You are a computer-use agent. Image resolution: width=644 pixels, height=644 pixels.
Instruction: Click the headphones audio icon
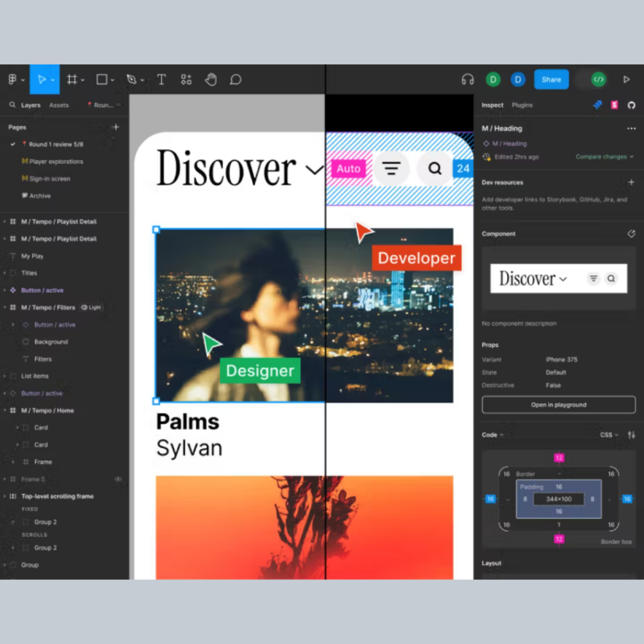click(467, 80)
